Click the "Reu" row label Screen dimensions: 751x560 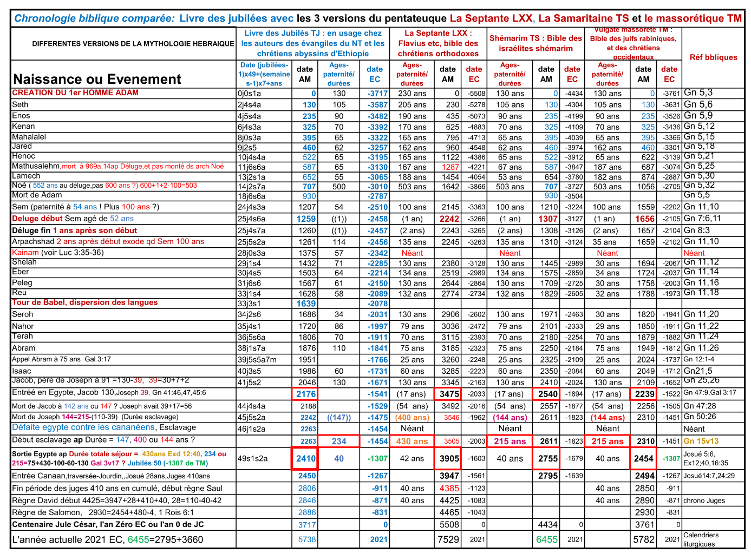coord(19,292)
